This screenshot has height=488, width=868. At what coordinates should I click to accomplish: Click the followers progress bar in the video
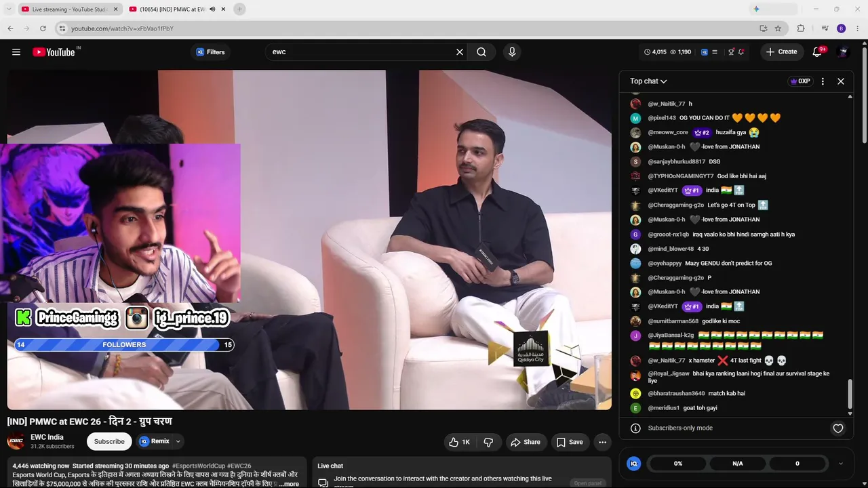[124, 345]
